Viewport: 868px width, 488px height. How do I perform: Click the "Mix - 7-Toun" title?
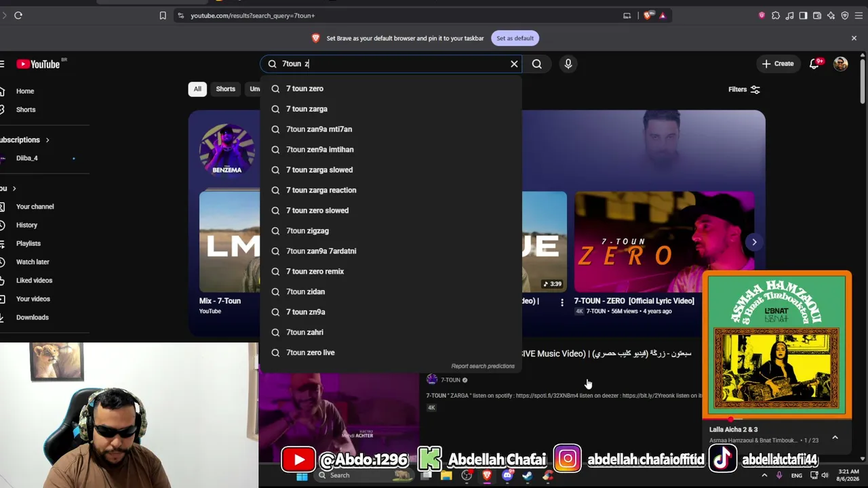coord(220,301)
